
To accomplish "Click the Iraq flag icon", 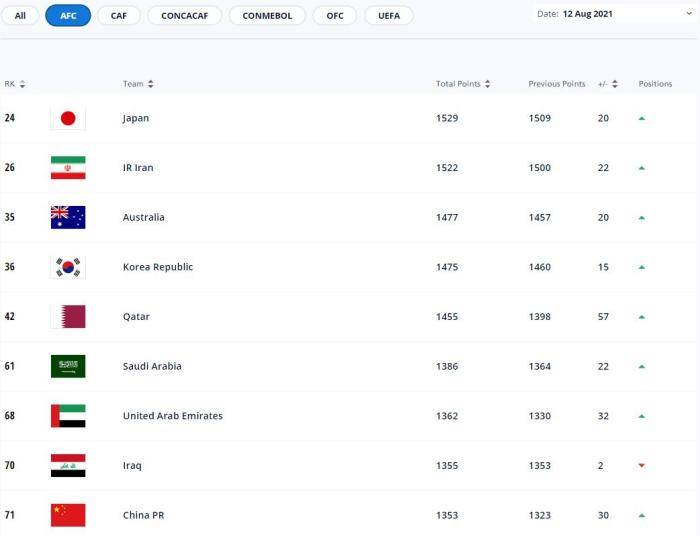I will [68, 465].
